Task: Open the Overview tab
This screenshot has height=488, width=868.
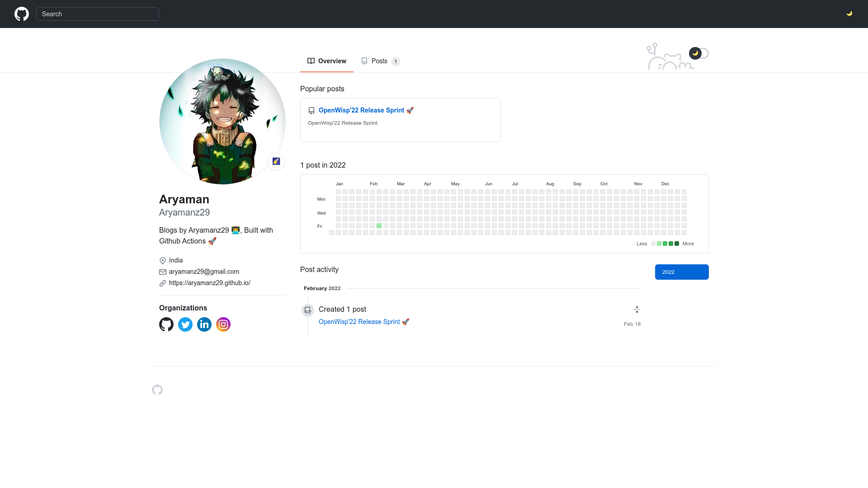Action: click(x=327, y=61)
